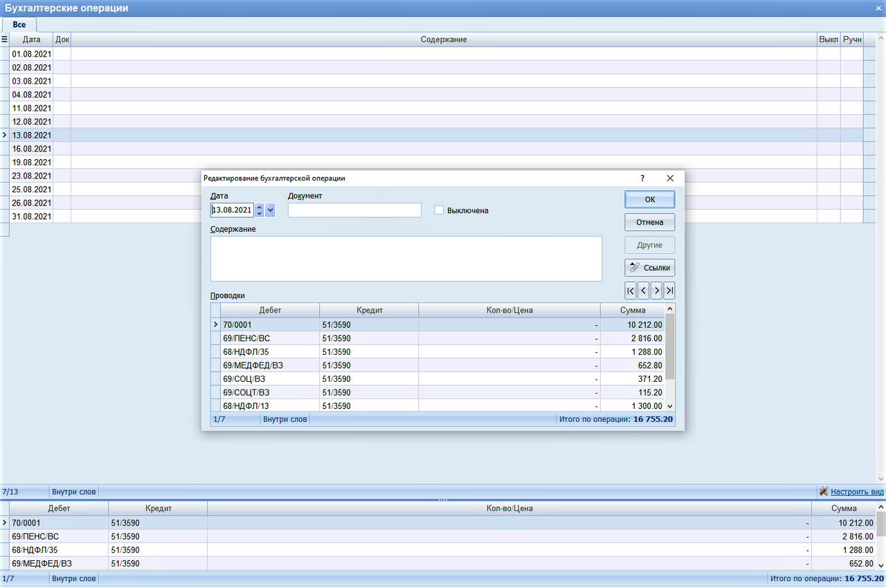
Task: Select row dated 03.08.2021
Action: tap(437, 81)
